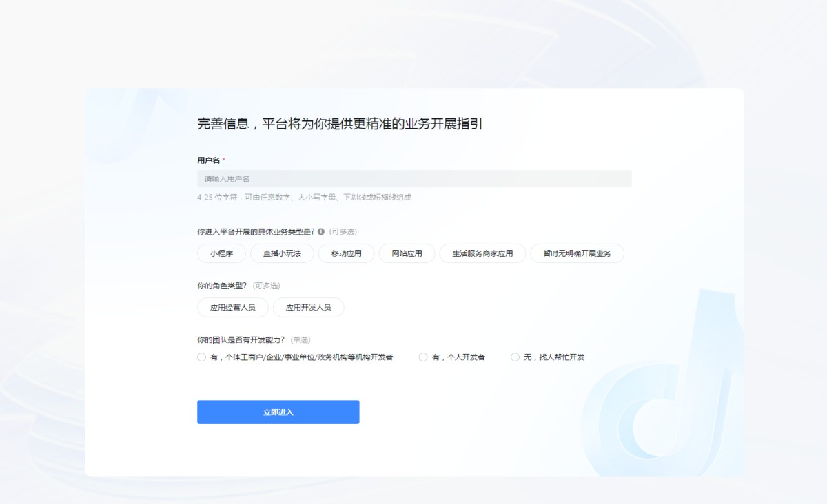This screenshot has width=827, height=504.
Task: Select the 有，个人开发者 radio button
Action: click(423, 357)
